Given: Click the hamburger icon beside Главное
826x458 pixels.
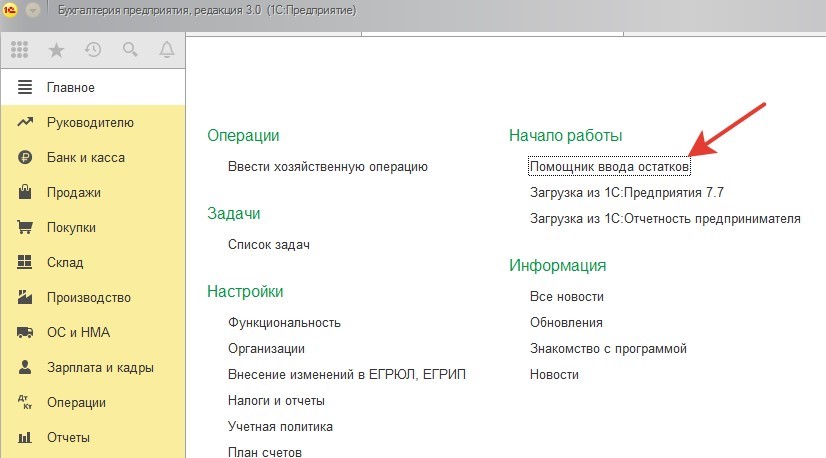Looking at the screenshot, I should 25,87.
